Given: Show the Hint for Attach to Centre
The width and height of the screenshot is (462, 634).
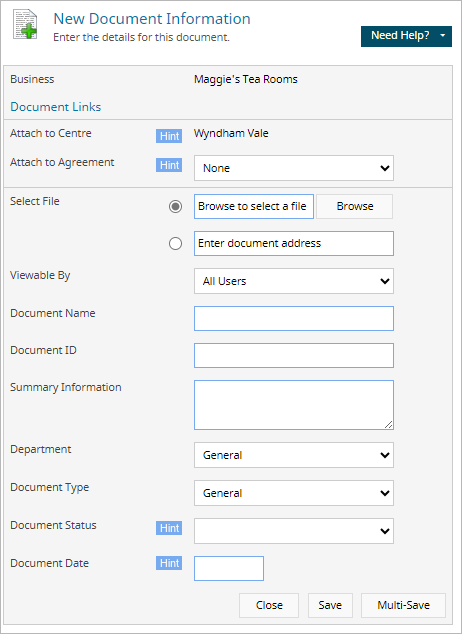Looking at the screenshot, I should click(169, 136).
